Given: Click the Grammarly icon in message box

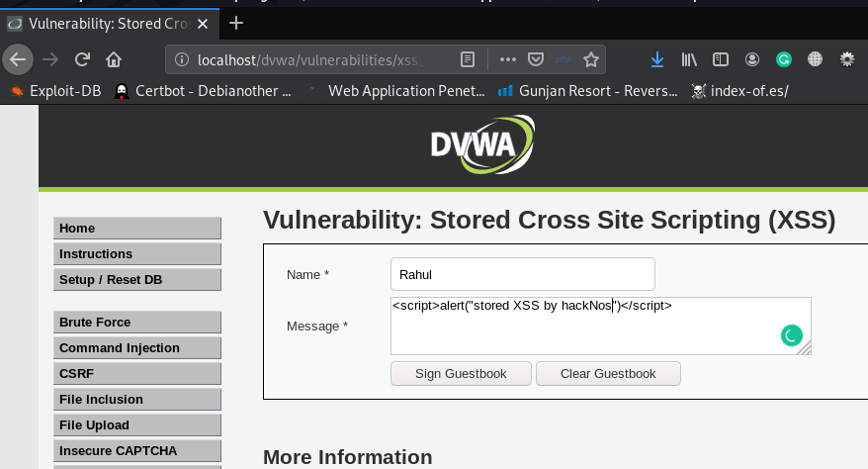Looking at the screenshot, I should (x=791, y=335).
